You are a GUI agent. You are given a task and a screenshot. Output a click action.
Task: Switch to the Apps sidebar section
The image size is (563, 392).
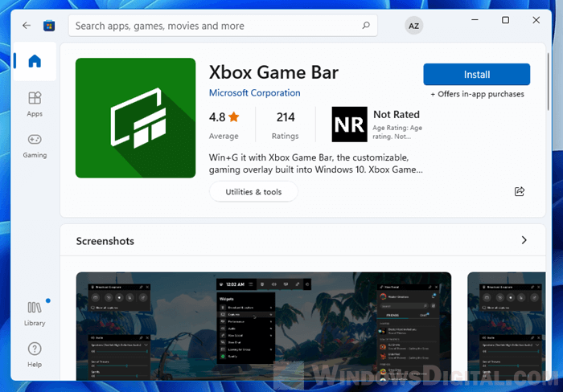[x=35, y=104]
